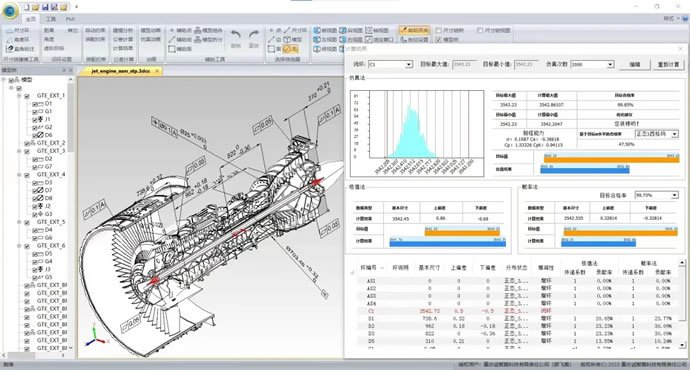Open the PMI ribbon tab
The width and height of the screenshot is (690, 370).
tap(70, 19)
